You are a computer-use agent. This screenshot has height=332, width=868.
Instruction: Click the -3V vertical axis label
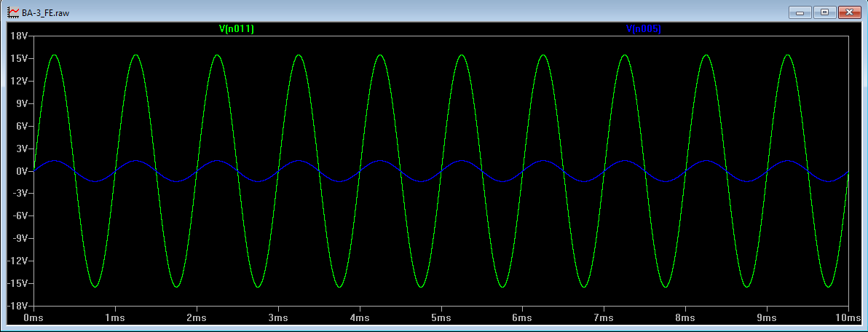20,193
